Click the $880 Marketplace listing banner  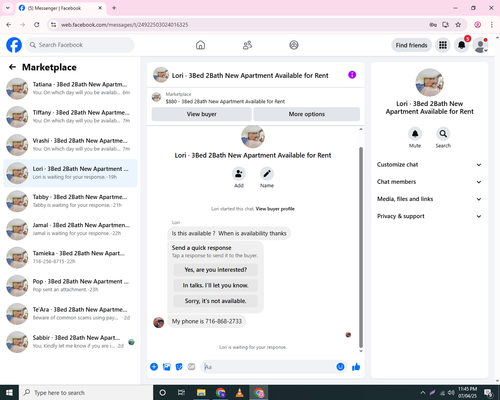click(256, 98)
